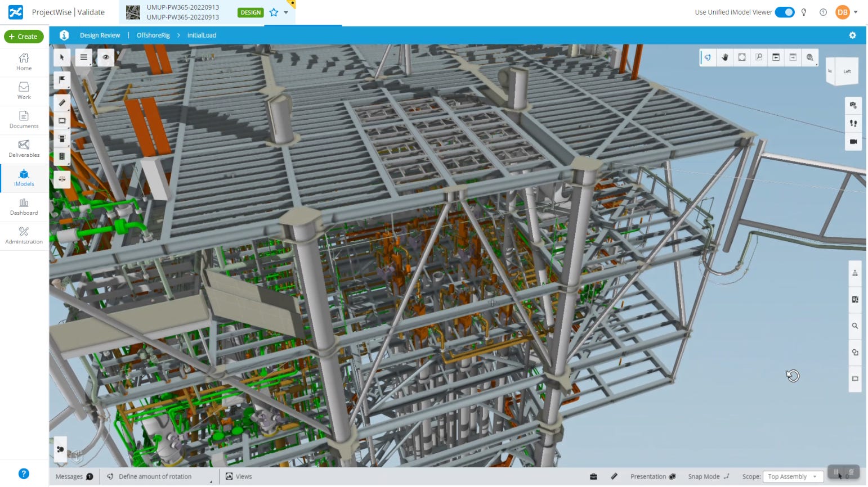Image resolution: width=868 pixels, height=487 pixels.
Task: Open Dashboard in the sidebar
Action: 24,207
